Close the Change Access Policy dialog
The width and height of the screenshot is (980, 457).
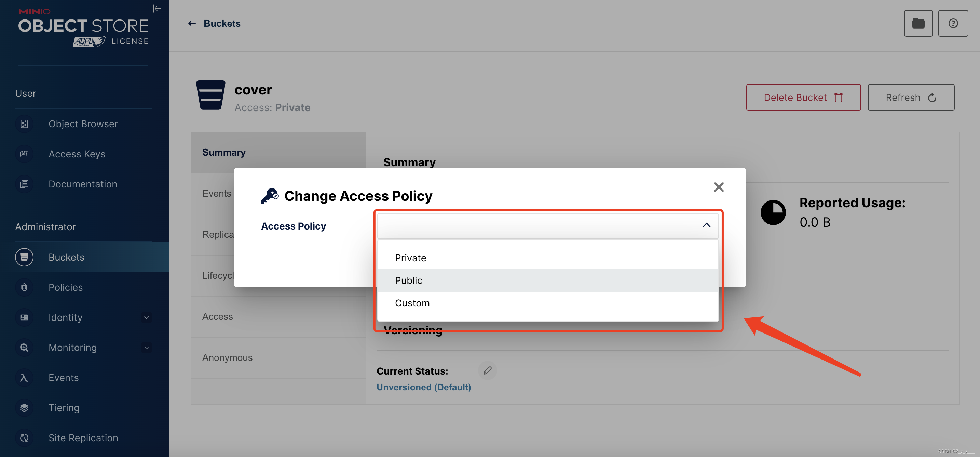coord(719,187)
